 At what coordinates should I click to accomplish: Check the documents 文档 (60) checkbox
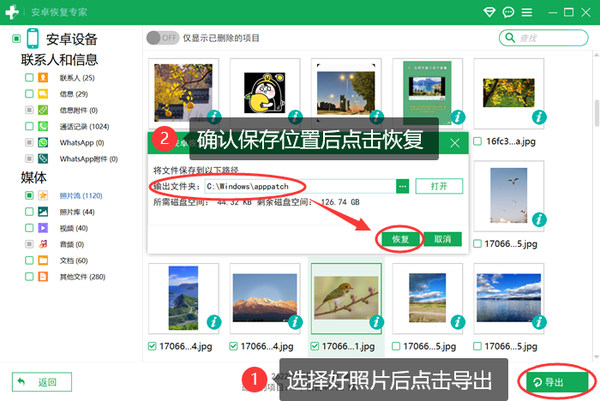(x=29, y=261)
